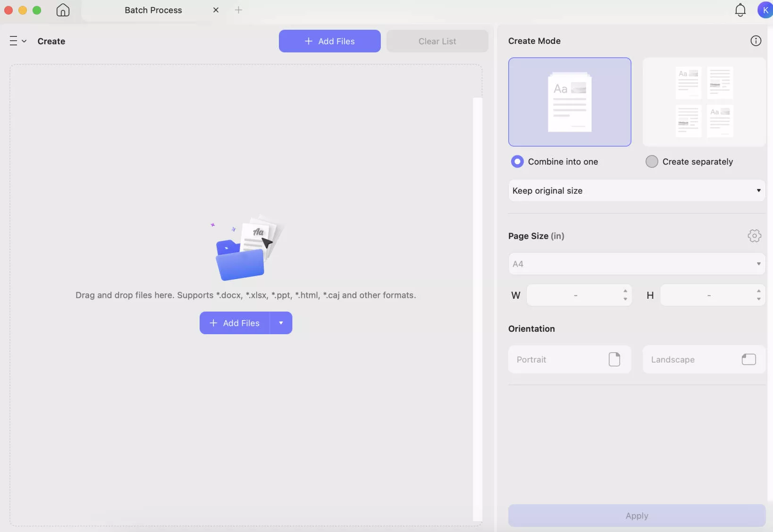Image resolution: width=773 pixels, height=532 pixels.
Task: Select the Combine into one radio button
Action: pos(517,161)
